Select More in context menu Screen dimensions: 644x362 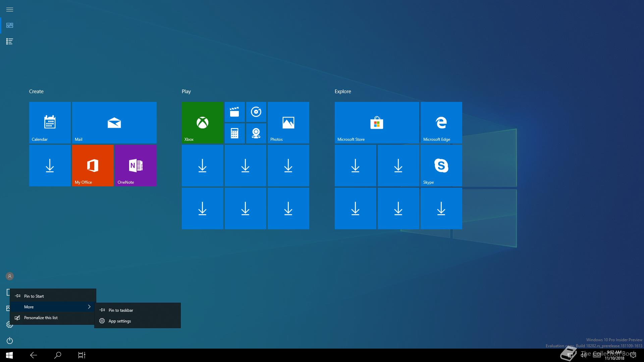point(53,307)
